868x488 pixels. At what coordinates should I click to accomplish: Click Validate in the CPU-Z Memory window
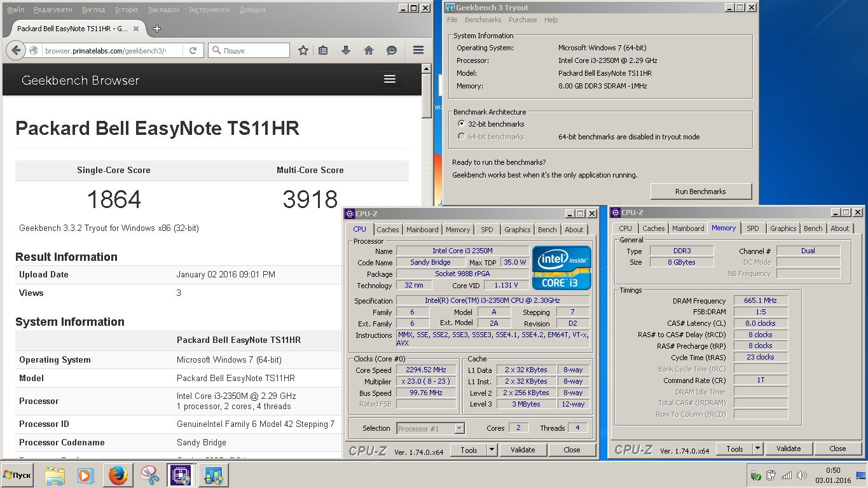(789, 449)
